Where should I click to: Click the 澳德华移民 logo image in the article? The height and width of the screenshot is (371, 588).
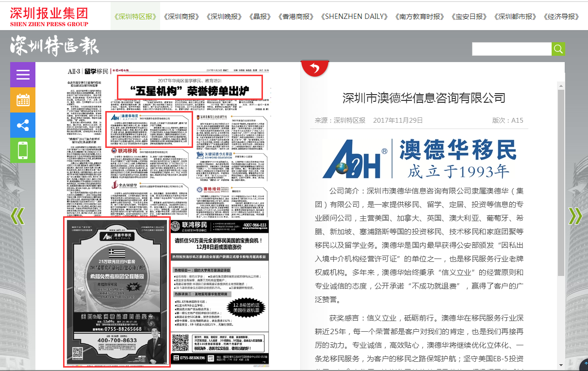click(x=420, y=158)
